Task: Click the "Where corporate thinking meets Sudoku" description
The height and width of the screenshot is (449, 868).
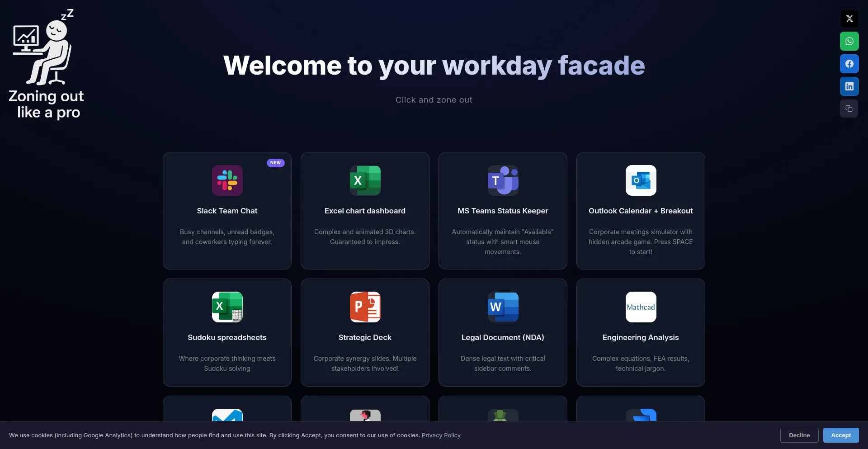Action: pyautogui.click(x=227, y=364)
